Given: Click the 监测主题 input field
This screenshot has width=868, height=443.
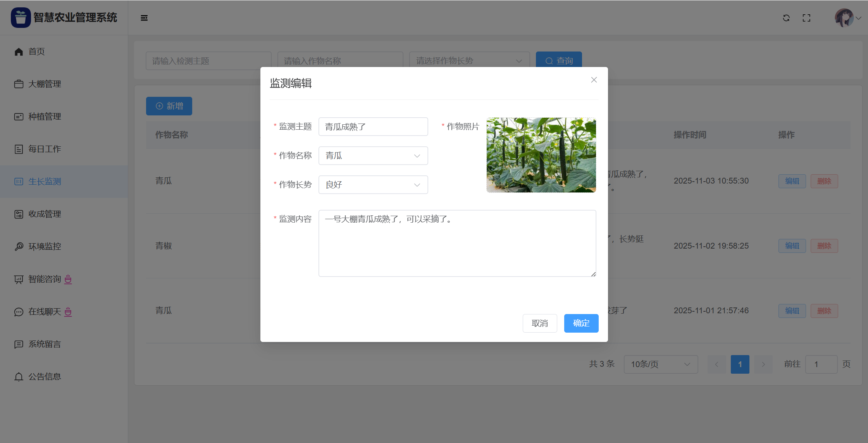Looking at the screenshot, I should point(373,127).
